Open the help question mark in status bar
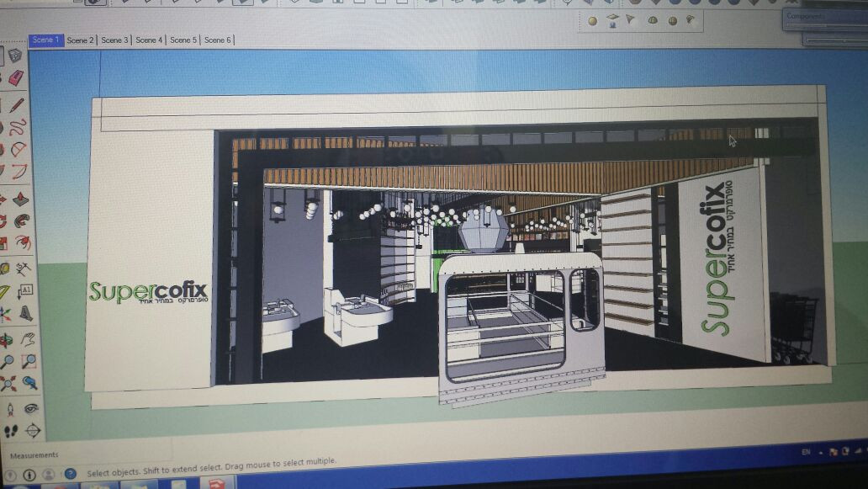868x489 pixels. coord(71,474)
